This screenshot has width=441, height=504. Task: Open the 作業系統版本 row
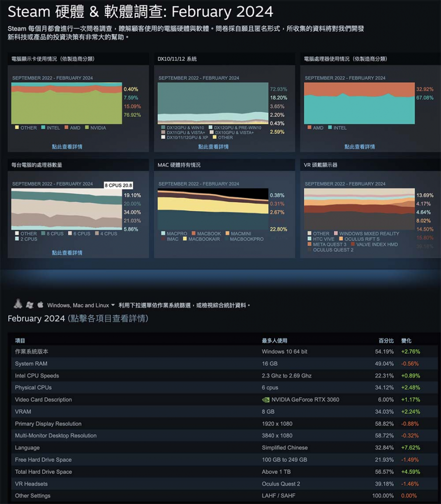click(x=224, y=351)
